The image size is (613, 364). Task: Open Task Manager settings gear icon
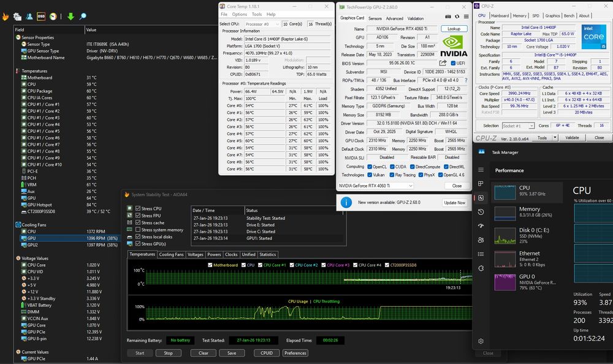(481, 341)
